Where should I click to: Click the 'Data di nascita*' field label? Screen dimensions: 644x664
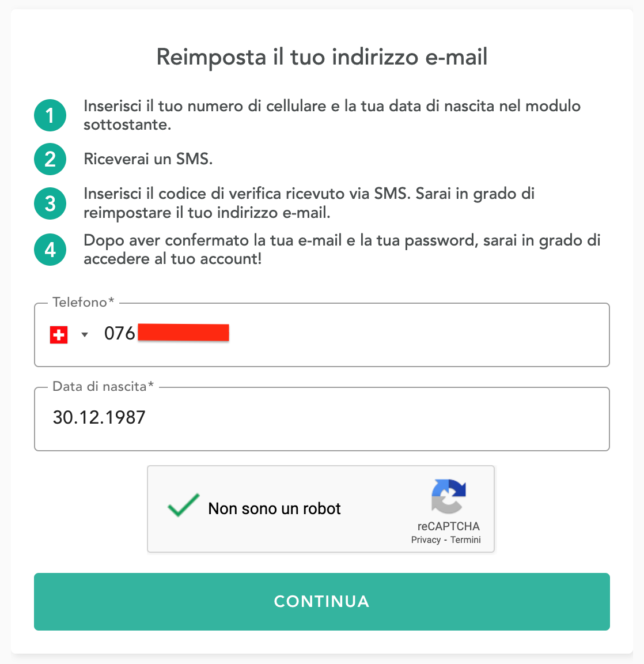103,386
